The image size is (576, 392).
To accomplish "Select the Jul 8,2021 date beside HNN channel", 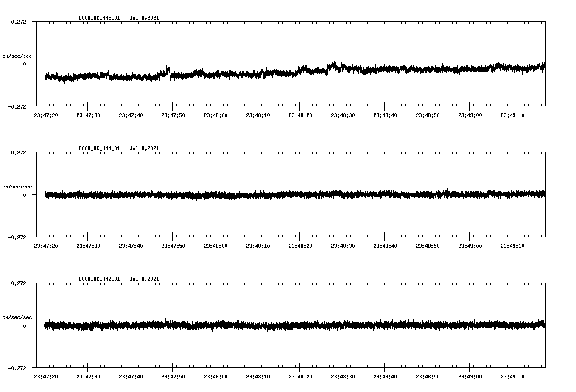I will 145,148.
